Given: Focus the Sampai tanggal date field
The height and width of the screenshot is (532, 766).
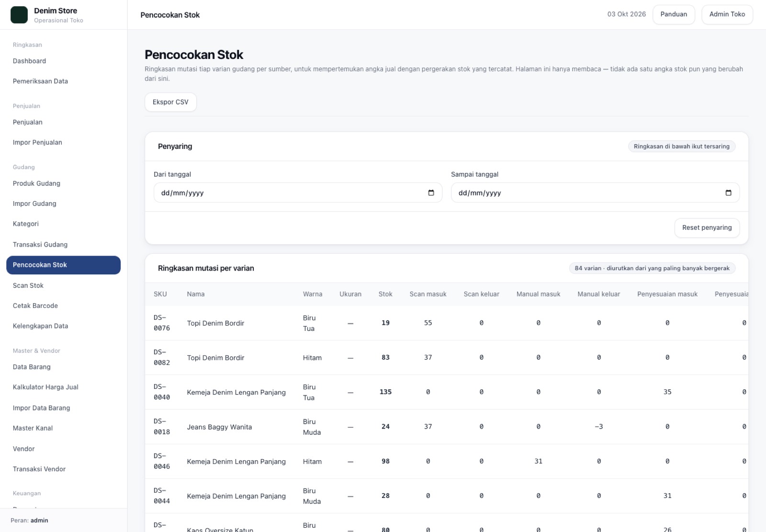Looking at the screenshot, I should pos(595,192).
